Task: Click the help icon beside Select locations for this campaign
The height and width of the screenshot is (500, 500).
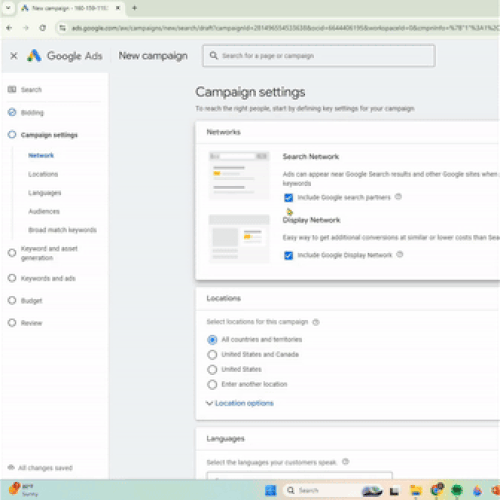Action: pos(316,322)
